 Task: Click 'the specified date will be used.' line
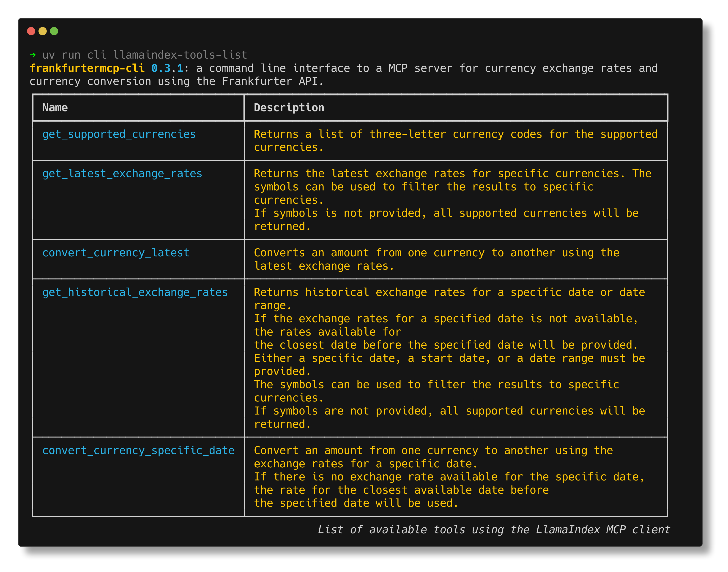point(356,503)
